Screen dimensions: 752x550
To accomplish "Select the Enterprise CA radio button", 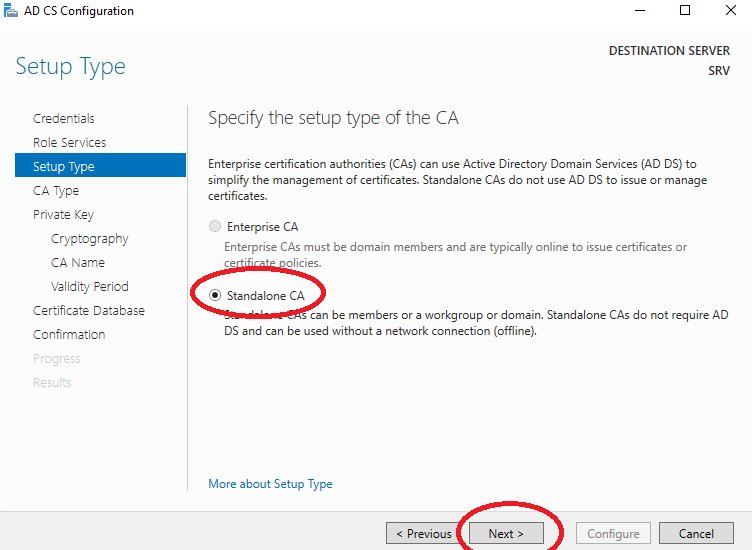I will click(215, 226).
